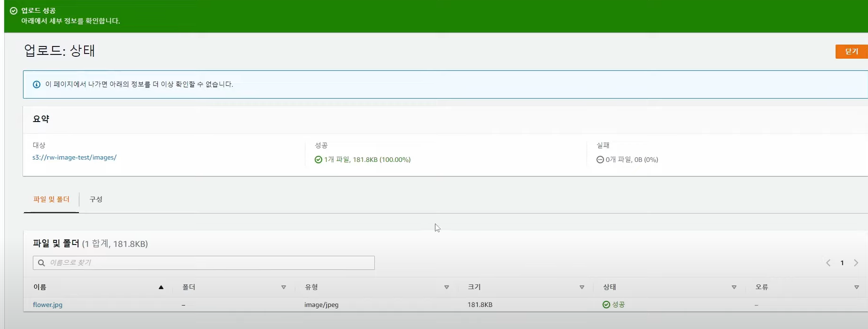Viewport: 868px width, 329px height.
Task: Click the 닫기 close button
Action: coord(851,52)
